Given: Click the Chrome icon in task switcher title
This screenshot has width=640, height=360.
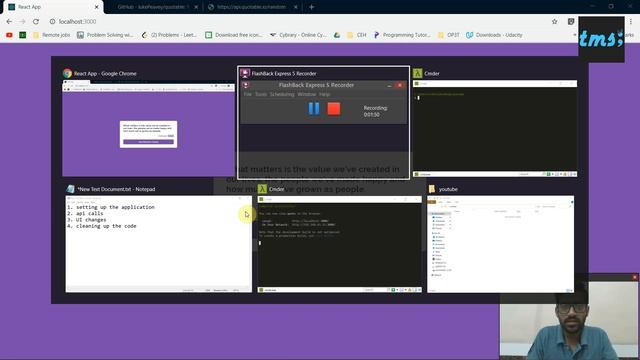Looking at the screenshot, I should [x=67, y=73].
